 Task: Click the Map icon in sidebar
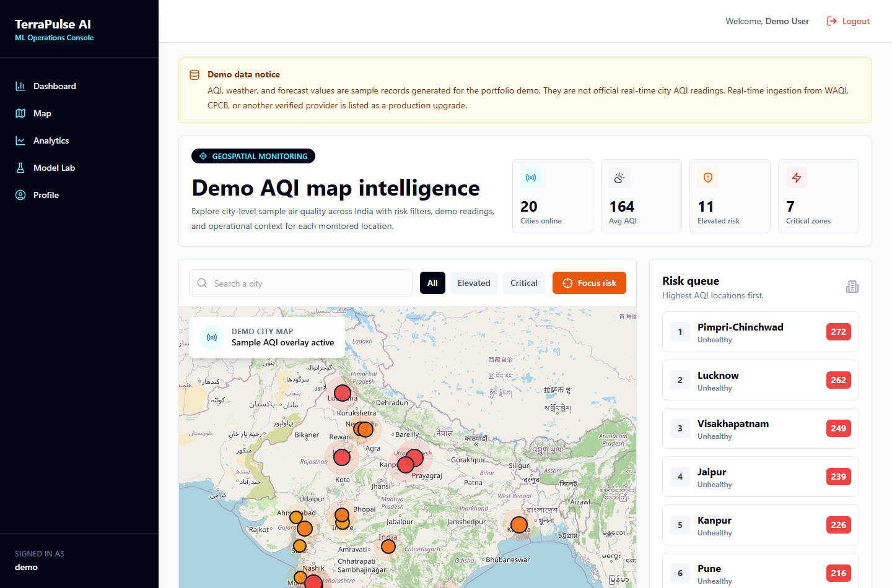pyautogui.click(x=20, y=113)
